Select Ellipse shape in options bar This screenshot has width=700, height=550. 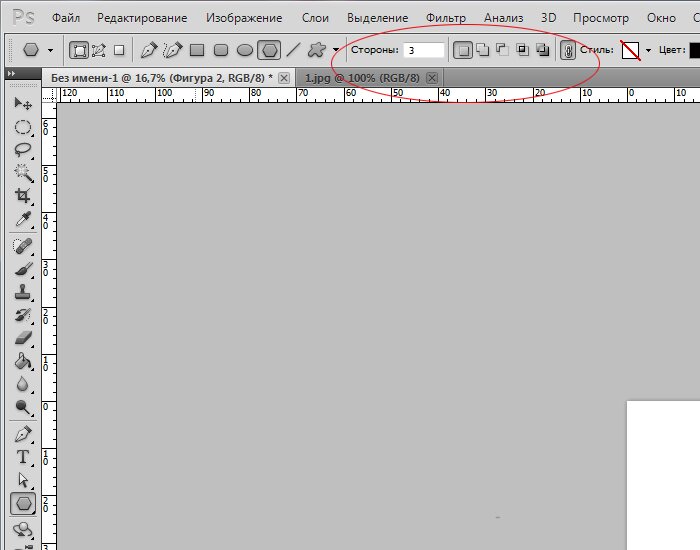[245, 50]
